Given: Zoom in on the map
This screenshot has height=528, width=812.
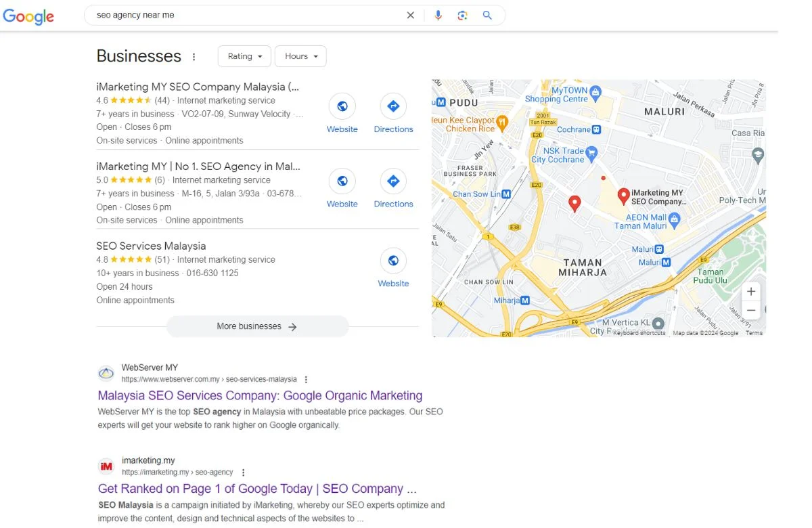Looking at the screenshot, I should 751,292.
